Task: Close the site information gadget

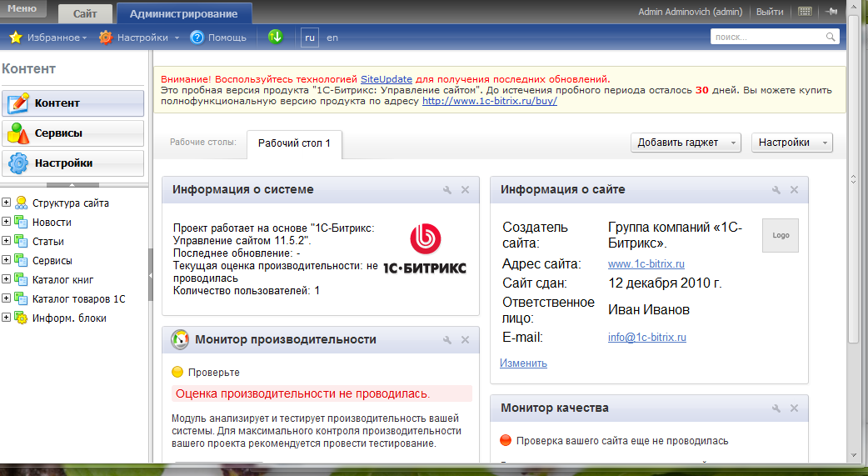Action: point(793,190)
